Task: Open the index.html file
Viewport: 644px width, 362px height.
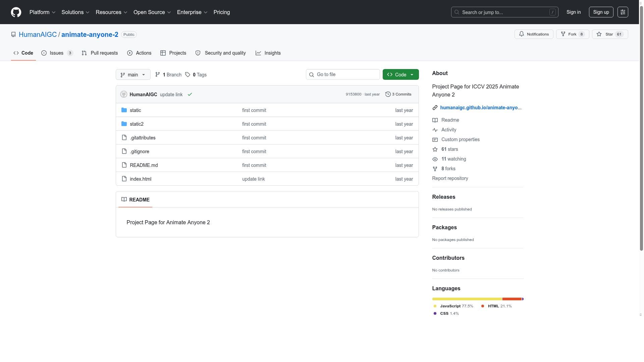Action: click(140, 179)
